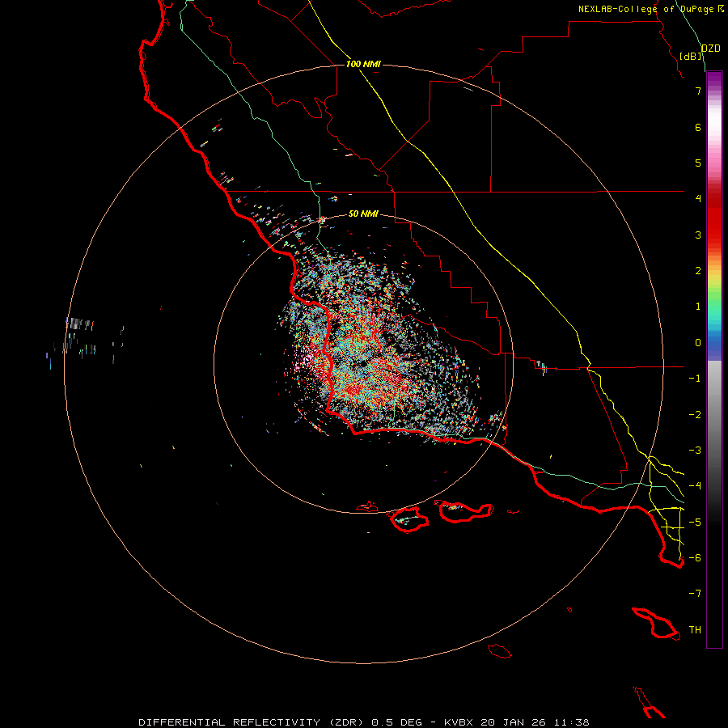Click the TH threshold label on scale

[x=695, y=630]
